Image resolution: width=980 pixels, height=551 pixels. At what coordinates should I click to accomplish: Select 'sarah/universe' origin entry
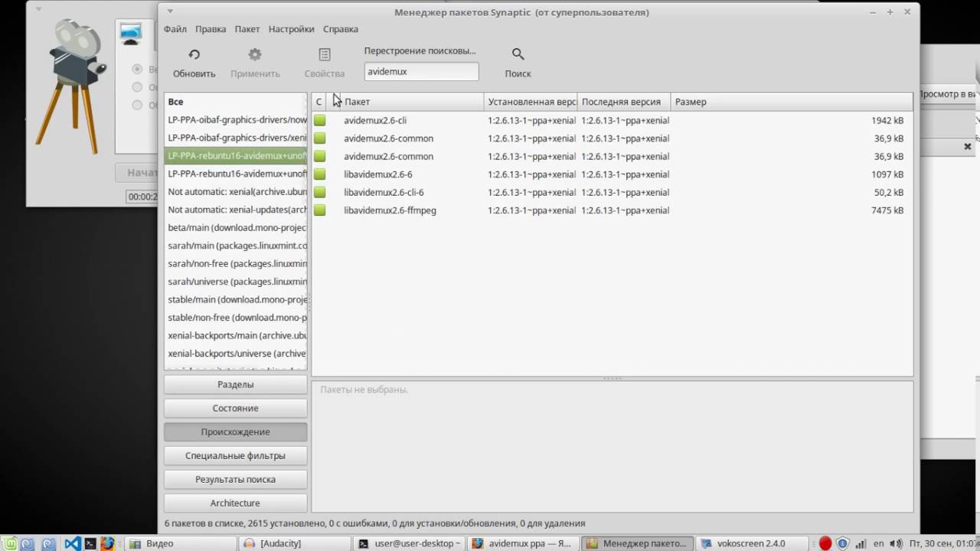[x=235, y=282]
